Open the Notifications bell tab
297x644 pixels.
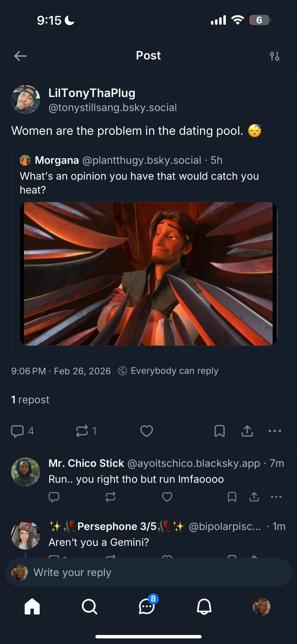pyautogui.click(x=204, y=607)
